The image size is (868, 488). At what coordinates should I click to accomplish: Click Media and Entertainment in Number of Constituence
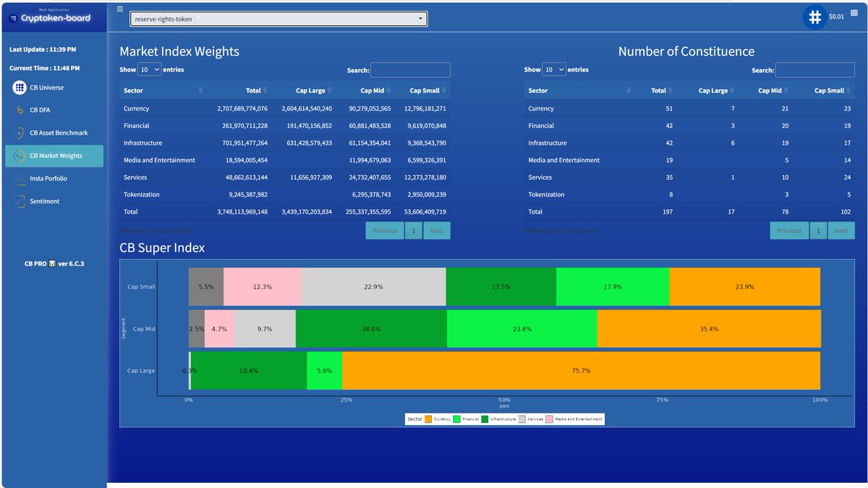coord(564,160)
